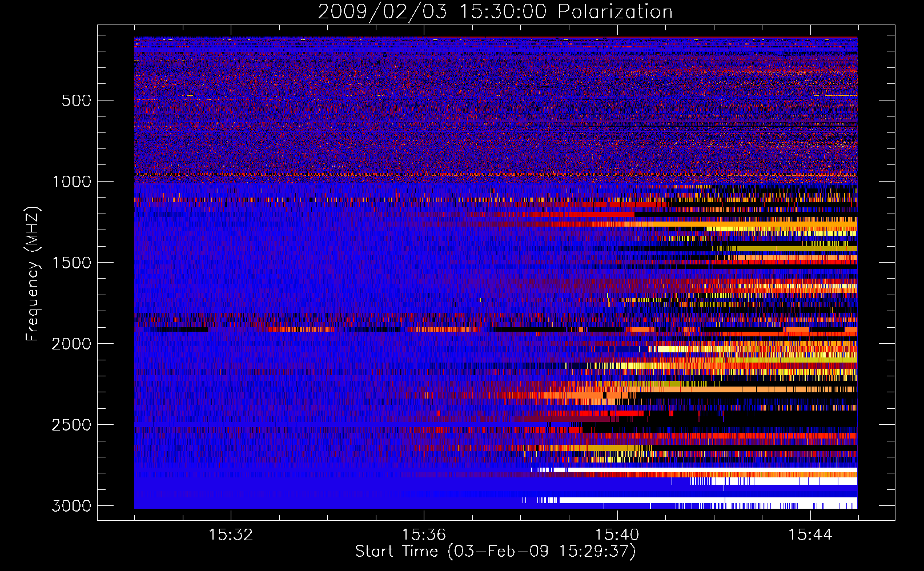Image resolution: width=924 pixels, height=571 pixels.
Task: Click the 'Frequency (MHZ)' axis label
Action: [33, 274]
